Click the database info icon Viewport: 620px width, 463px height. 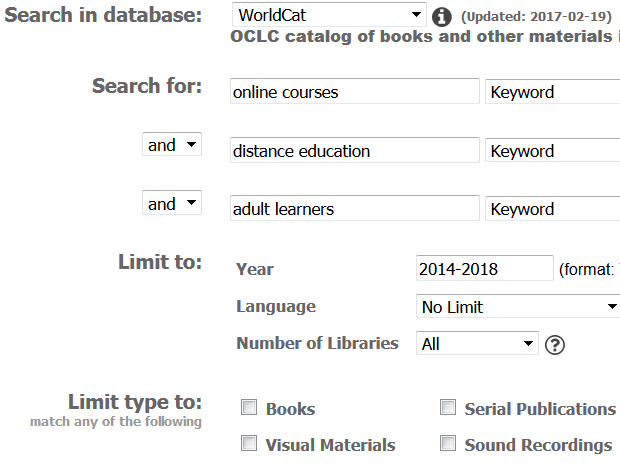point(441,17)
